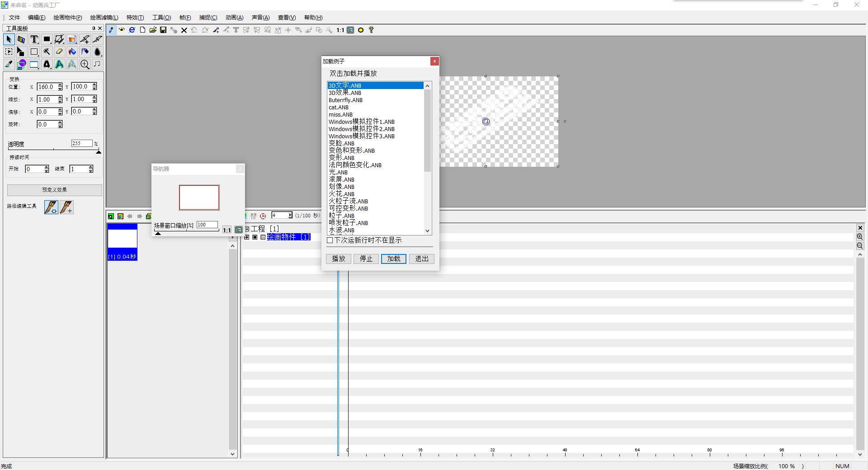Open the 绘画滤镜(L) menu

[x=104, y=18]
